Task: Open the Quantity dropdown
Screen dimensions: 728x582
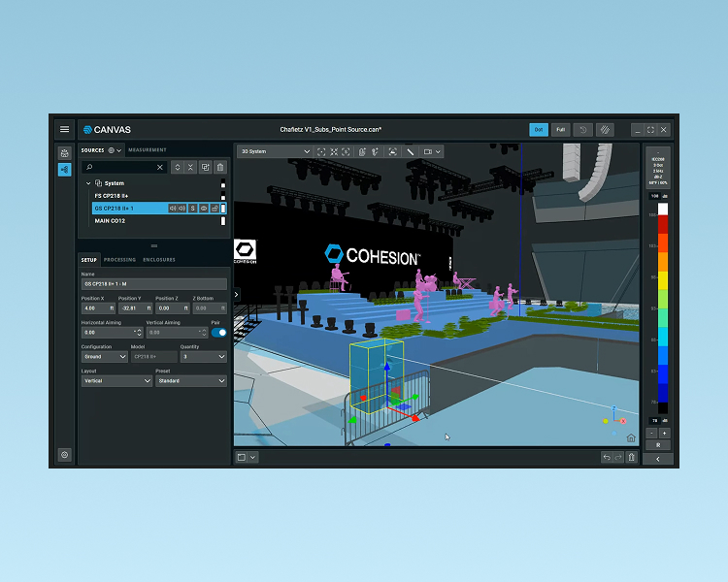Action: [204, 356]
